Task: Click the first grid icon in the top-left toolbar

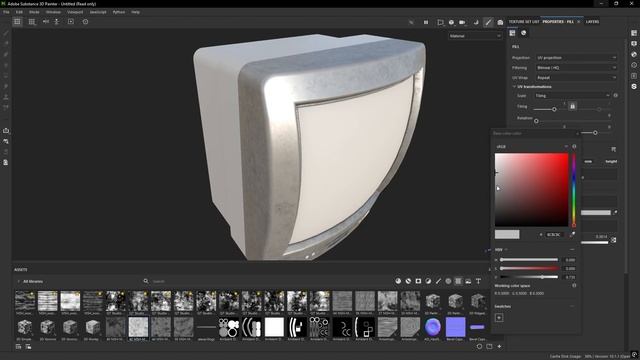Action: [x=17, y=22]
